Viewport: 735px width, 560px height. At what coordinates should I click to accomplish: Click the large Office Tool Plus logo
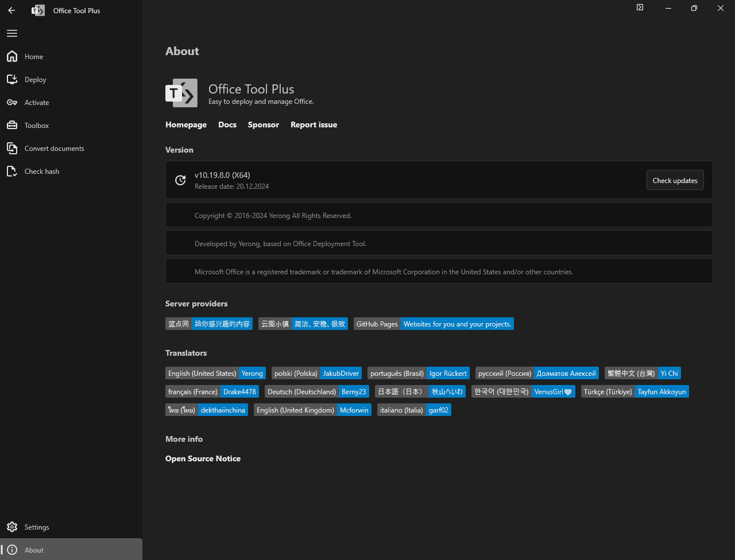181,93
